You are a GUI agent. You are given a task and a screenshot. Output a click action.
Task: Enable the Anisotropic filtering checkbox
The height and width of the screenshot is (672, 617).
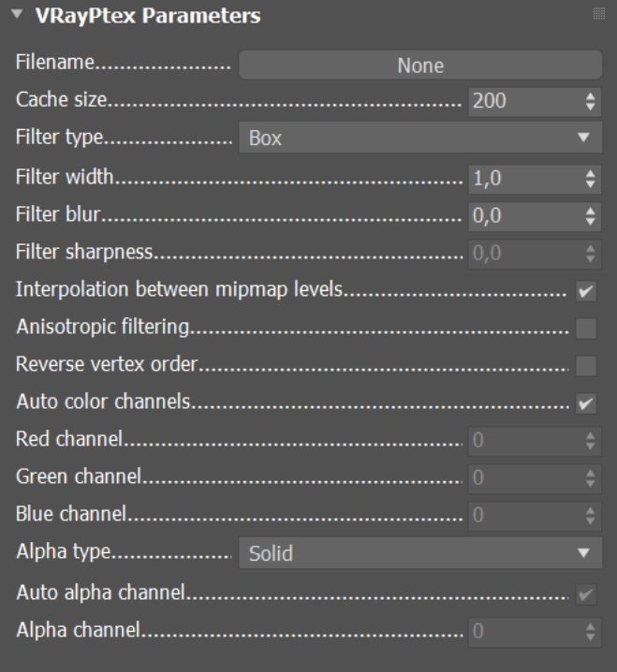(x=586, y=328)
